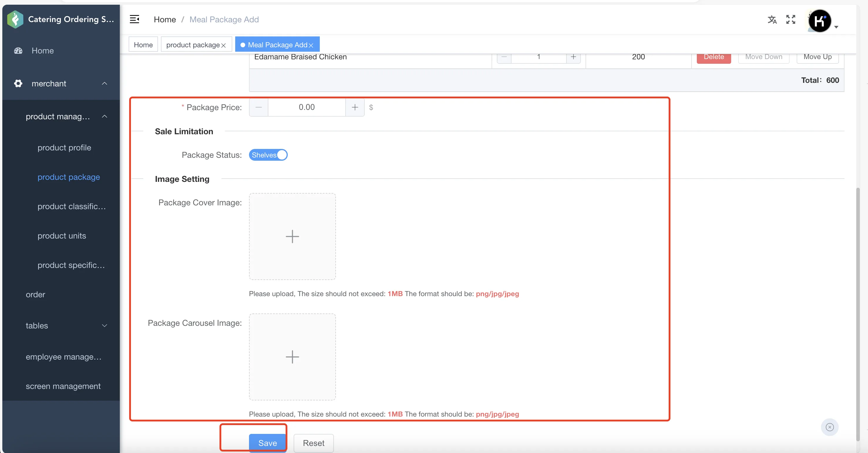
Task: Upload Package Cover Image via plus box
Action: [292, 236]
